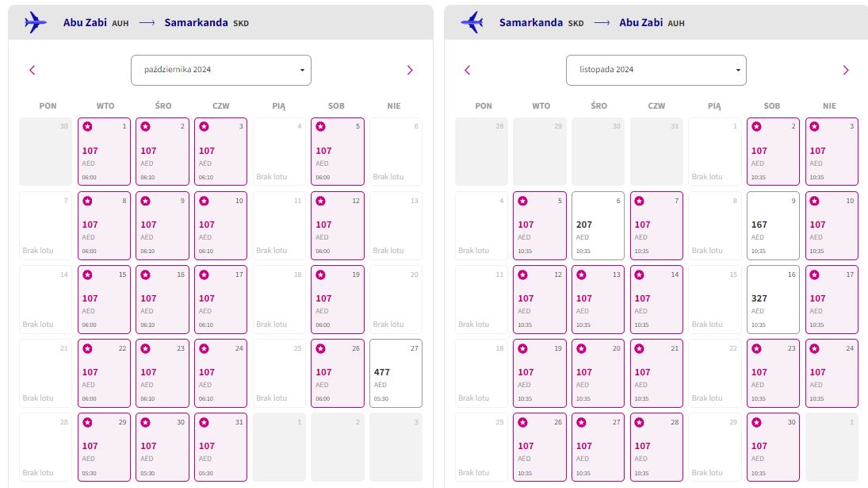Click the outbound flight airplane icon
The height and width of the screenshot is (488, 868).
pyautogui.click(x=36, y=23)
